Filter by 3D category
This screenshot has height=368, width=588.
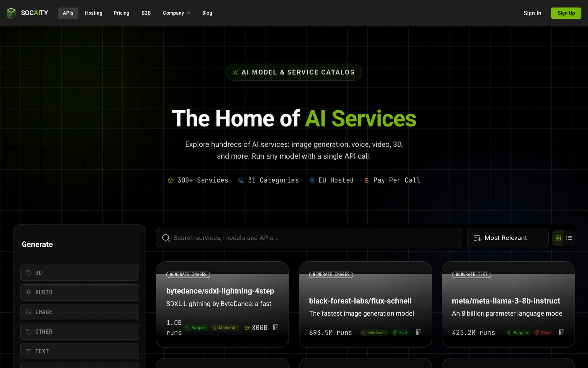point(79,273)
